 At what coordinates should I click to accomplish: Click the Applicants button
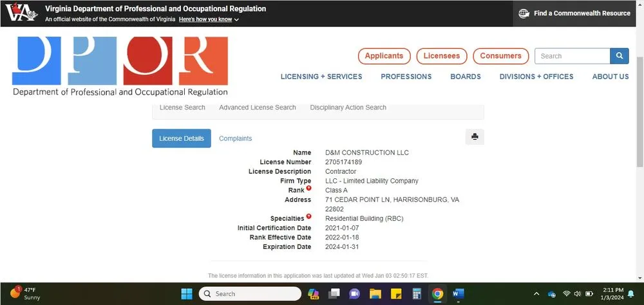[x=384, y=56]
